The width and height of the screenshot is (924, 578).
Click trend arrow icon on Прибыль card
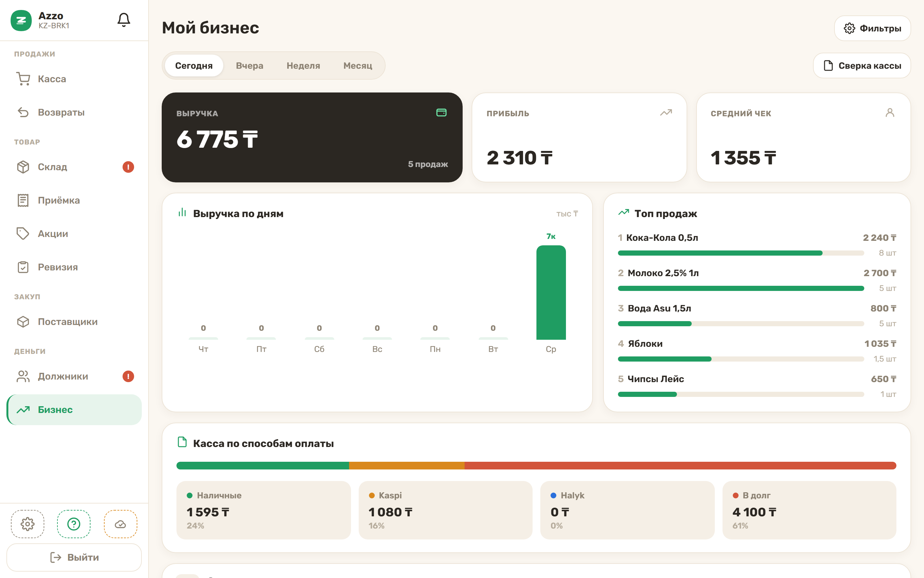pos(666,112)
